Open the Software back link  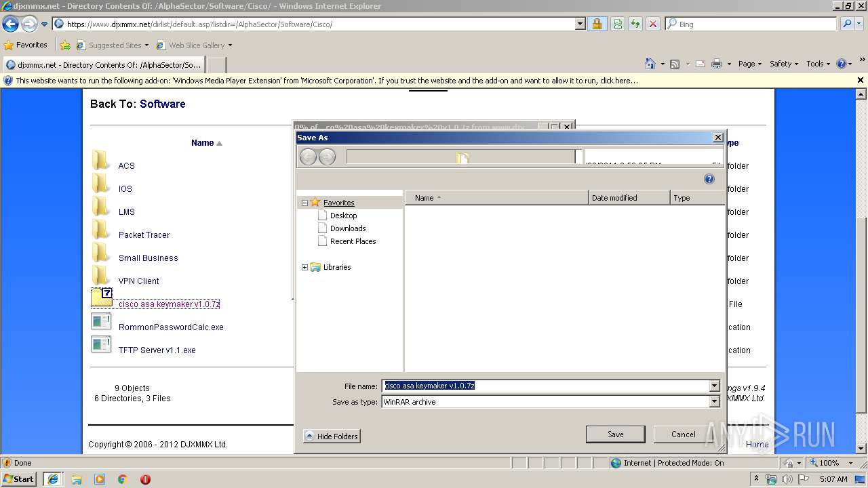coord(162,104)
